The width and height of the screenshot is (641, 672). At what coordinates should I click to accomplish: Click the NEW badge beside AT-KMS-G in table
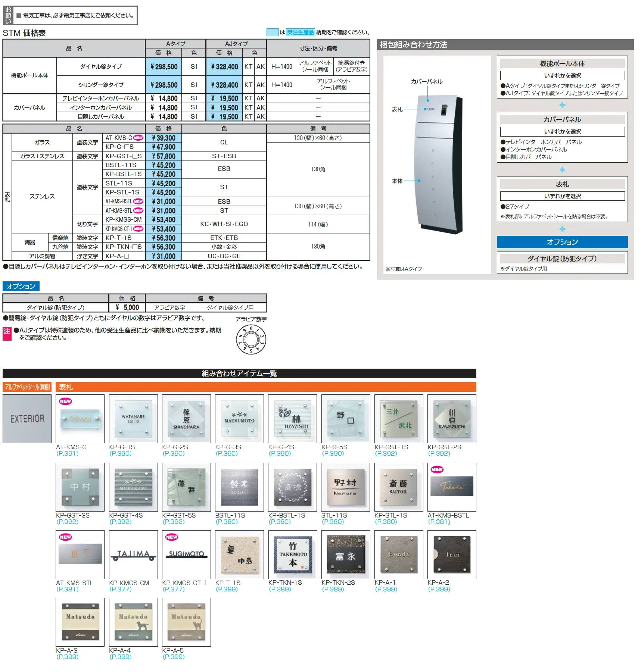click(138, 138)
